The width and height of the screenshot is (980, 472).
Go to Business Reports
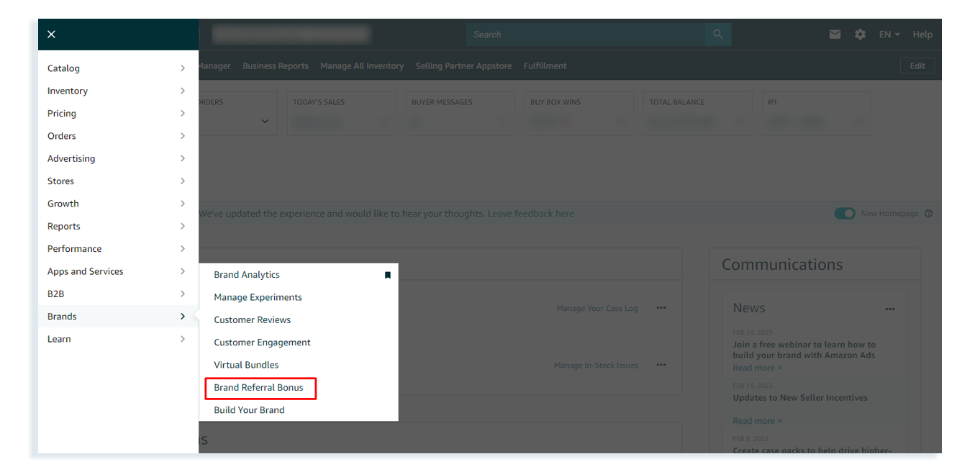tap(276, 65)
